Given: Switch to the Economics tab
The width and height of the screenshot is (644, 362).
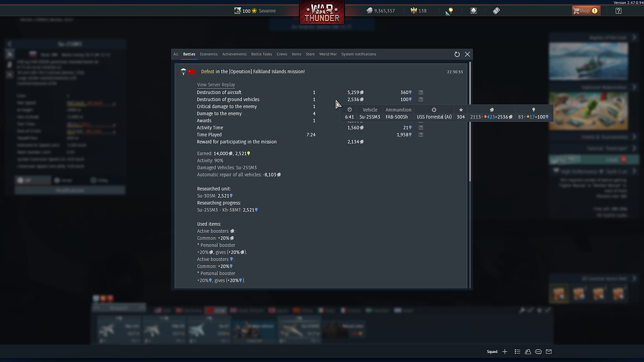Looking at the screenshot, I should point(209,54).
